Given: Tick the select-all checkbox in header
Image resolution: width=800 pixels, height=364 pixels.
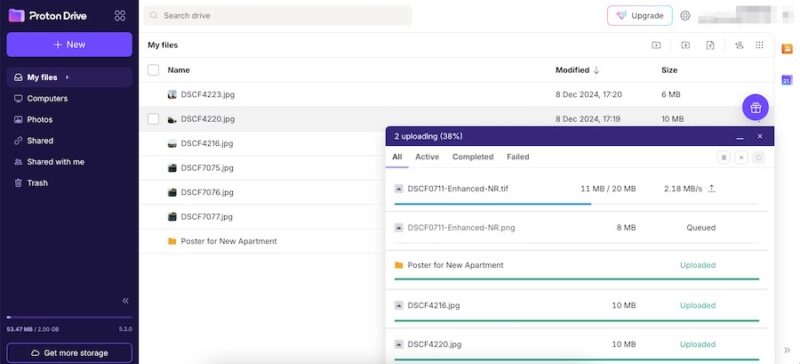Looking at the screenshot, I should tap(153, 70).
